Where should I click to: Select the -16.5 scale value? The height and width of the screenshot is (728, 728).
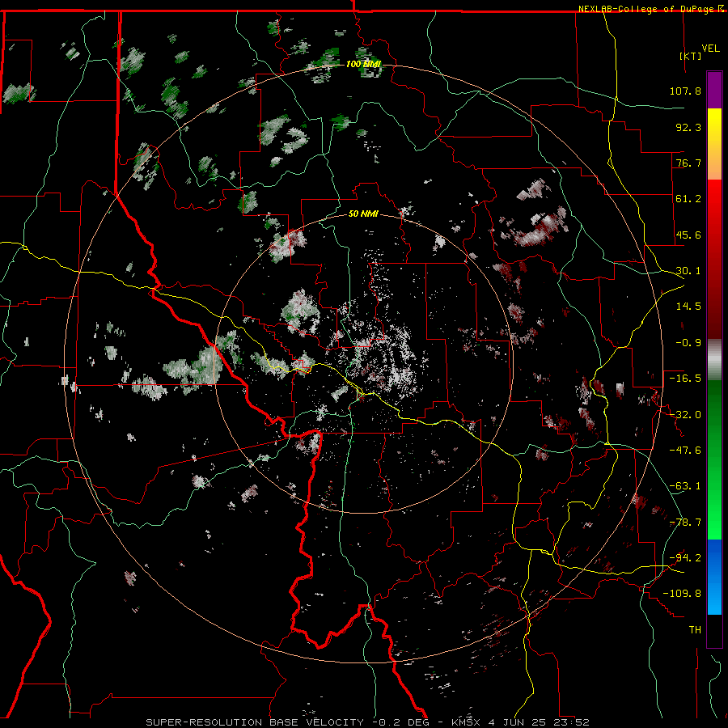685,379
